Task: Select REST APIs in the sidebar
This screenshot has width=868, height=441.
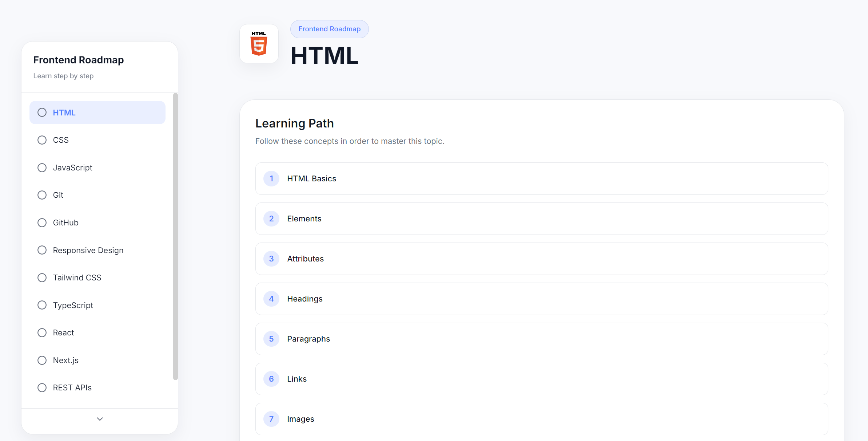Action: tap(97, 388)
